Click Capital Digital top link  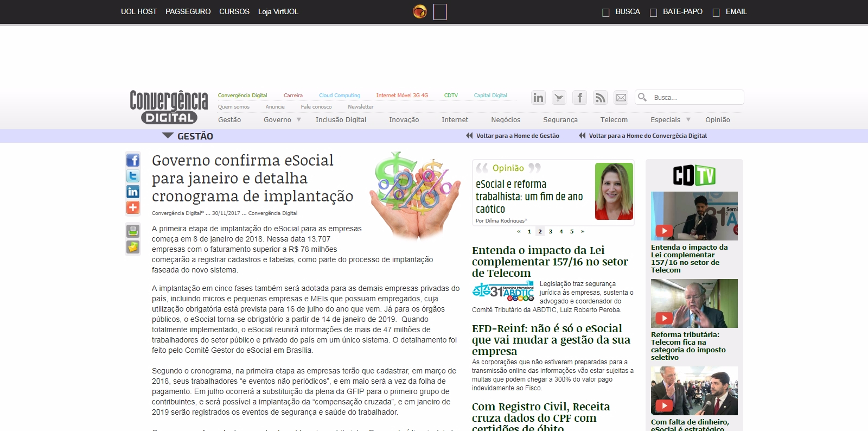490,96
